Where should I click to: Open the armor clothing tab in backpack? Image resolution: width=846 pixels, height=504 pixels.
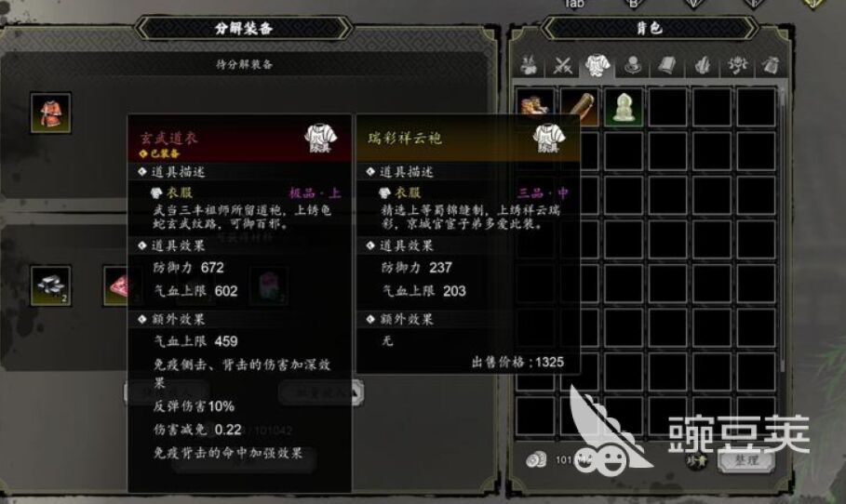pos(598,65)
